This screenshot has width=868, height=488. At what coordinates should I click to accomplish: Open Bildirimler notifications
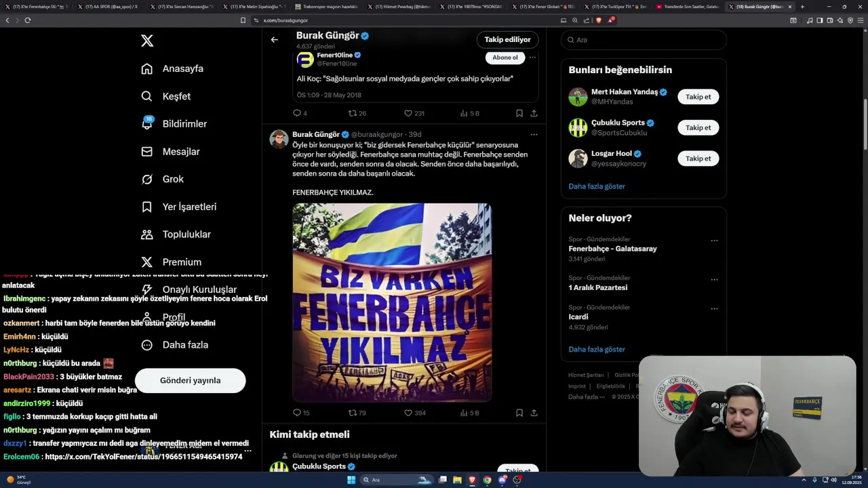coord(174,124)
